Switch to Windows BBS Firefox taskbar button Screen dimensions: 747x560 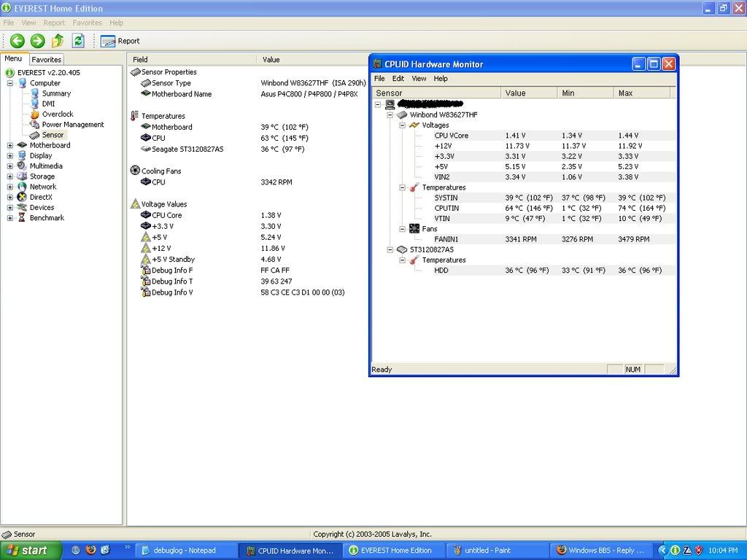click(x=601, y=551)
